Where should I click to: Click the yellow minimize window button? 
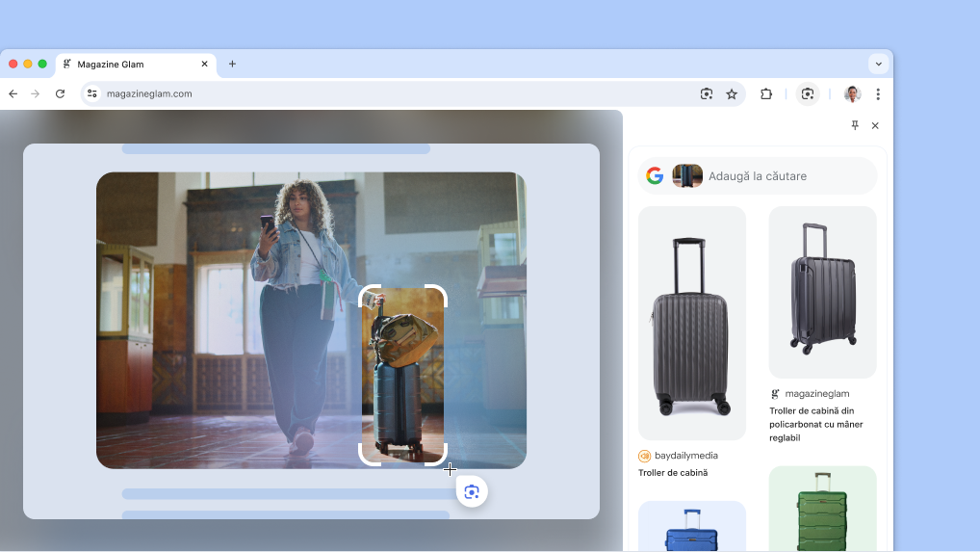28,64
